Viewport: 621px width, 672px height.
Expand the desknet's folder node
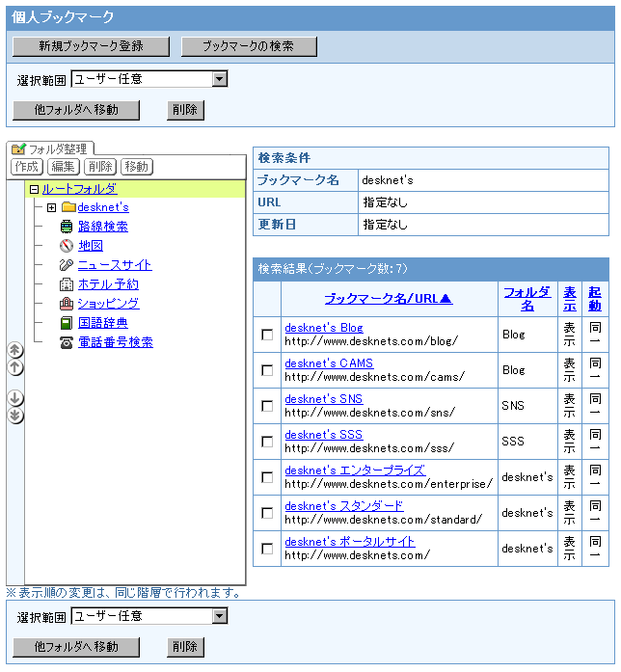(x=51, y=208)
